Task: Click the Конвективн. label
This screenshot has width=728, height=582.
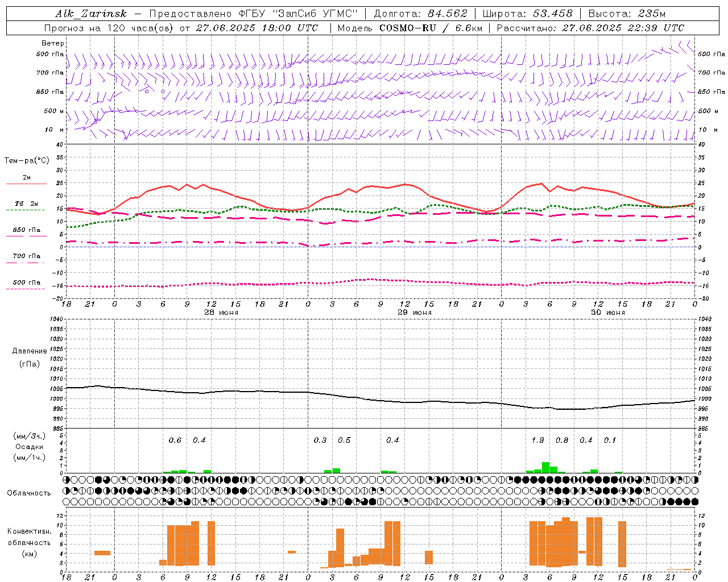Action: point(30,531)
